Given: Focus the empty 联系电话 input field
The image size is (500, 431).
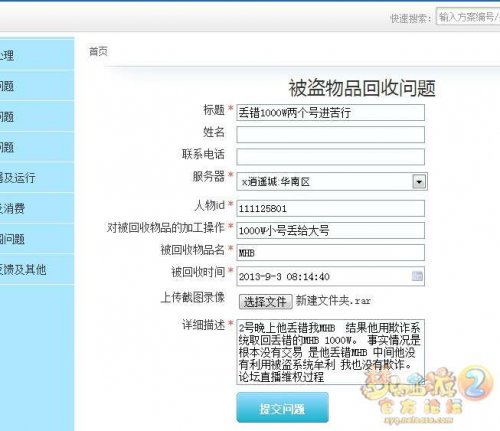Looking at the screenshot, I should point(330,157).
